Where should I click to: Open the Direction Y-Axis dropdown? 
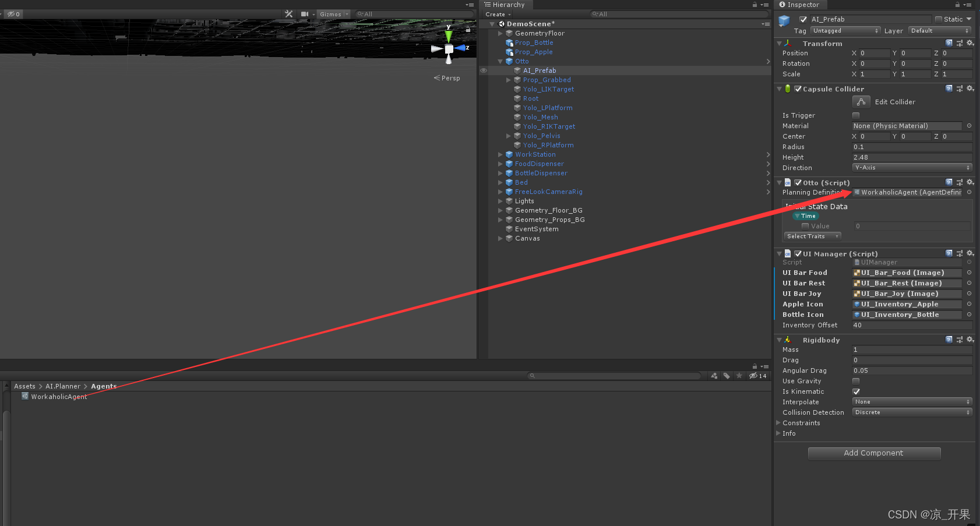[x=912, y=168]
